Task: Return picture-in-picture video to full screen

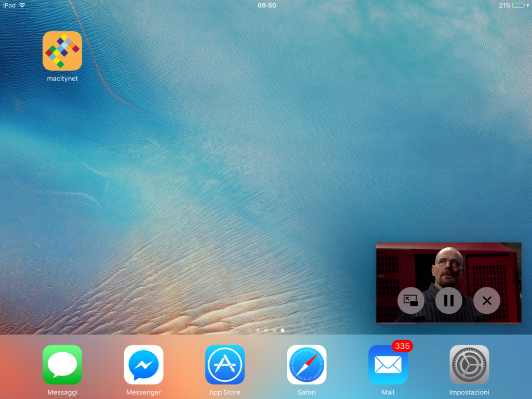Action: (x=410, y=301)
